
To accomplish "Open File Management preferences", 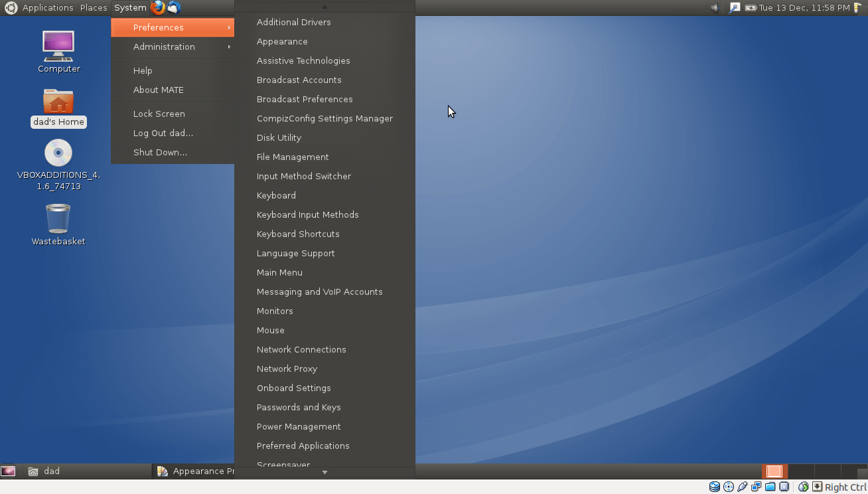I will [325, 157].
